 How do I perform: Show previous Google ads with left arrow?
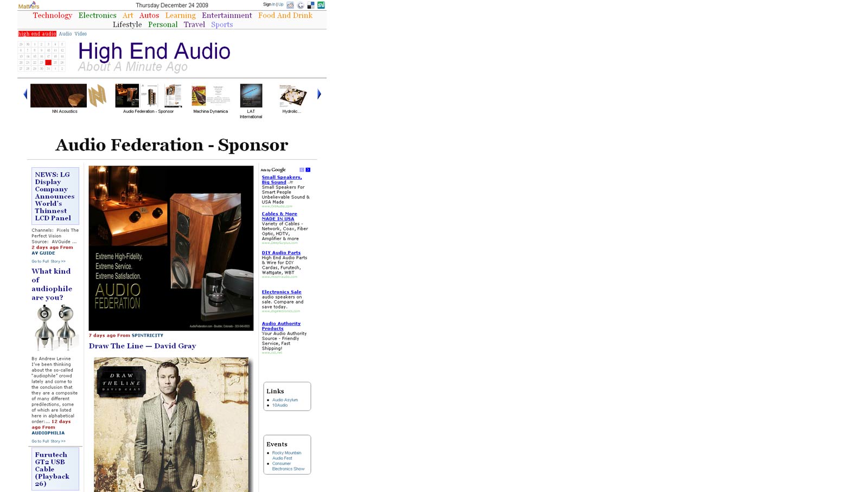[x=302, y=170]
